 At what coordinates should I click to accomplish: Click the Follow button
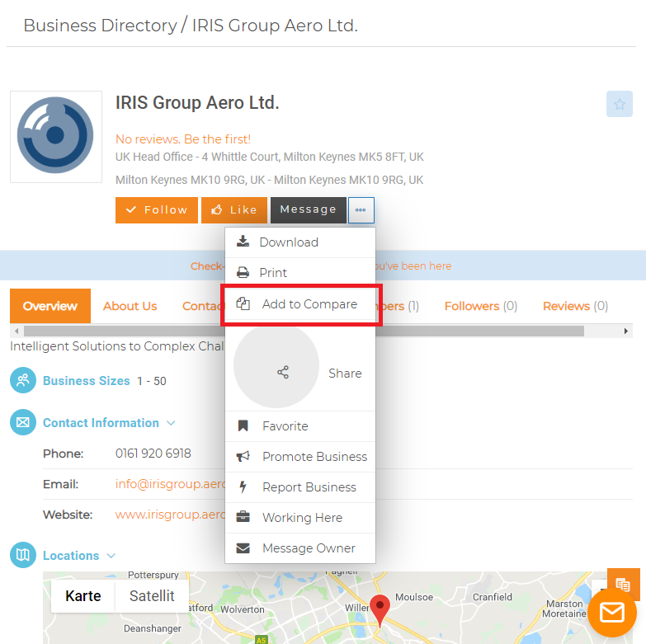tap(157, 210)
